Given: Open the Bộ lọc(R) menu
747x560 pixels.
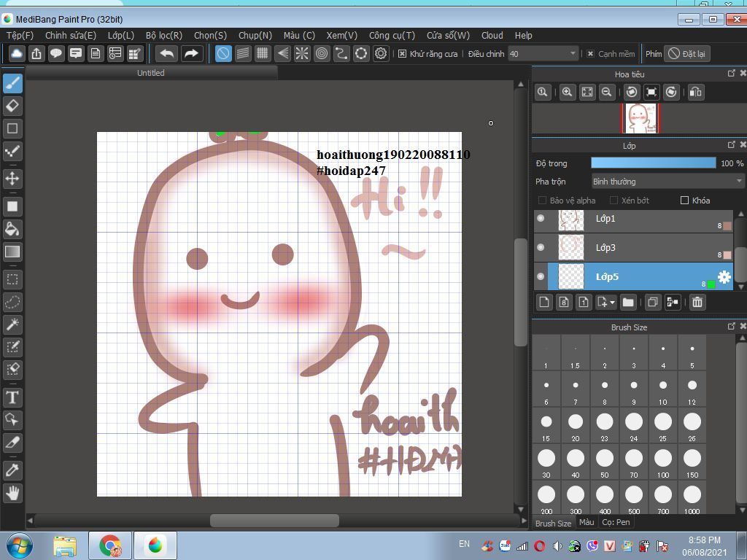Looking at the screenshot, I should click(x=163, y=35).
